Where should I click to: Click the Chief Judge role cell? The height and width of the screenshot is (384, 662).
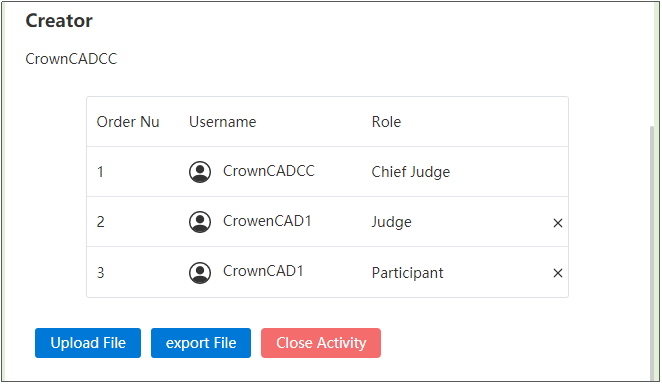pyautogui.click(x=411, y=172)
